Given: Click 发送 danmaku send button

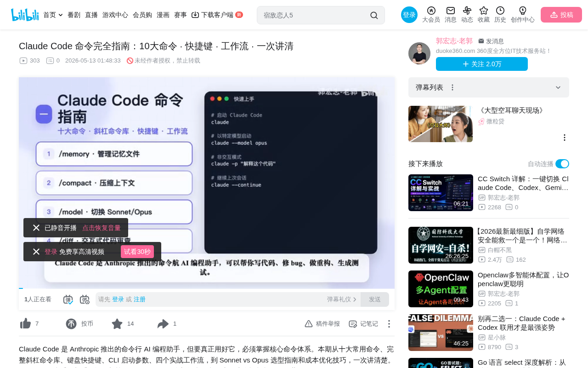Looking at the screenshot, I should [x=375, y=299].
